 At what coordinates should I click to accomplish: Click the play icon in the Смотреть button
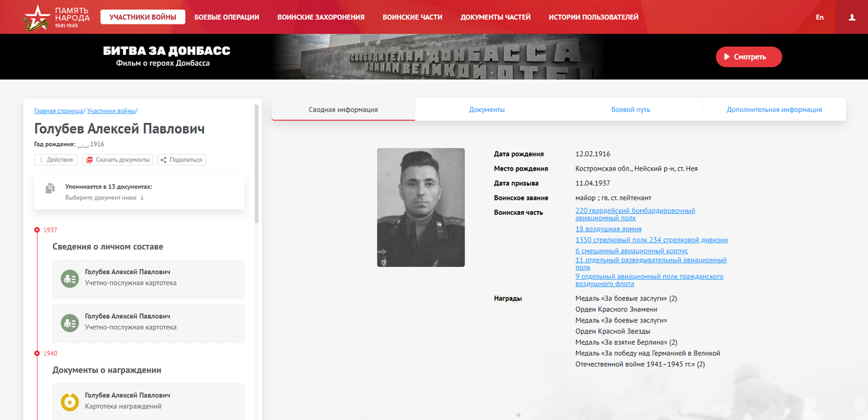pos(726,56)
